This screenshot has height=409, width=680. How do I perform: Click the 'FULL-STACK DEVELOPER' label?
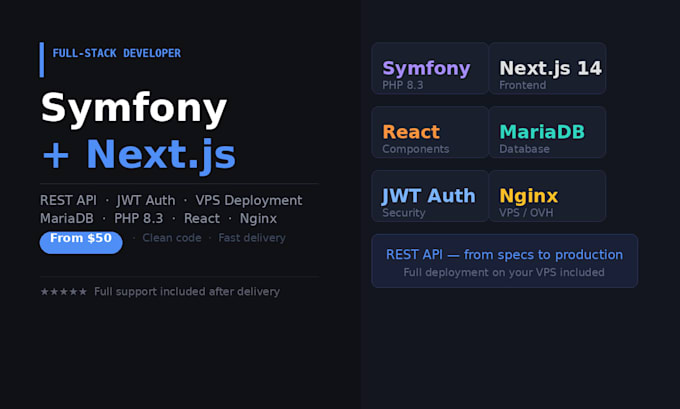click(117, 53)
